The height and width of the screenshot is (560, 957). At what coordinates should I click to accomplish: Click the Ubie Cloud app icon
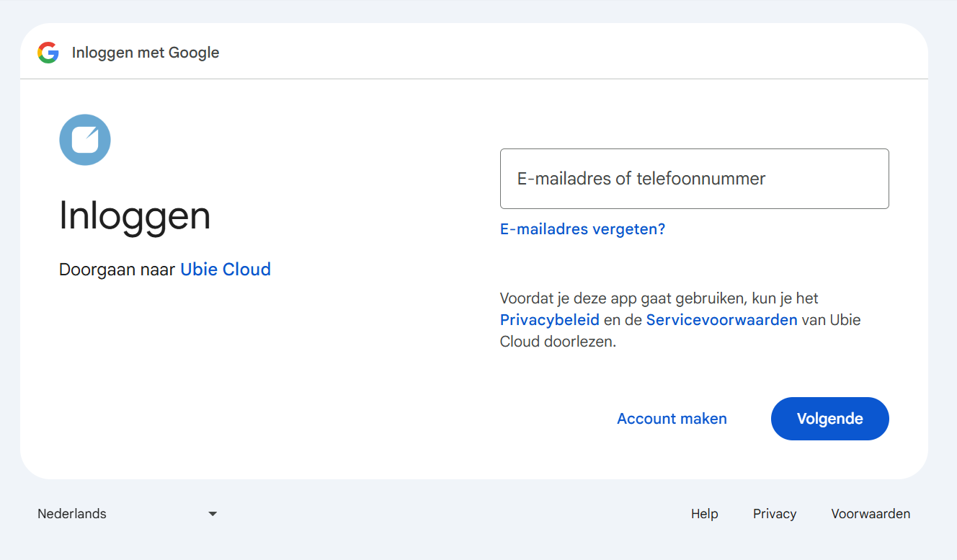pyautogui.click(x=84, y=139)
